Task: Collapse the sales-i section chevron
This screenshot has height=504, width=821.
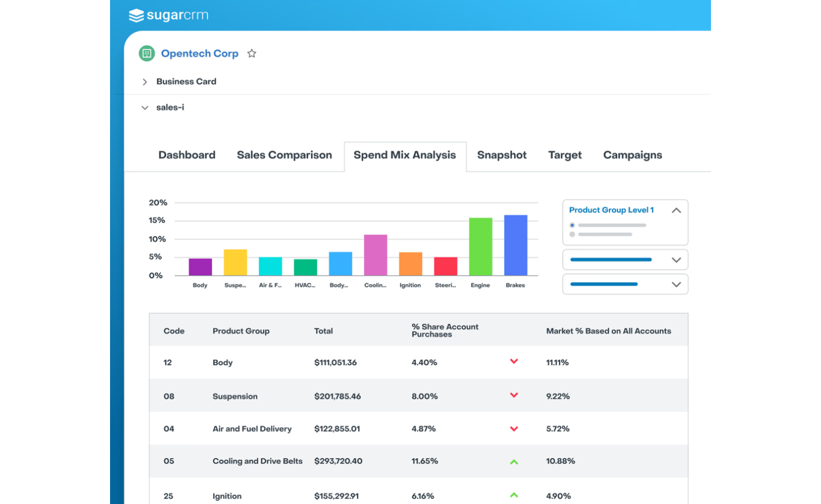Action: (x=145, y=108)
